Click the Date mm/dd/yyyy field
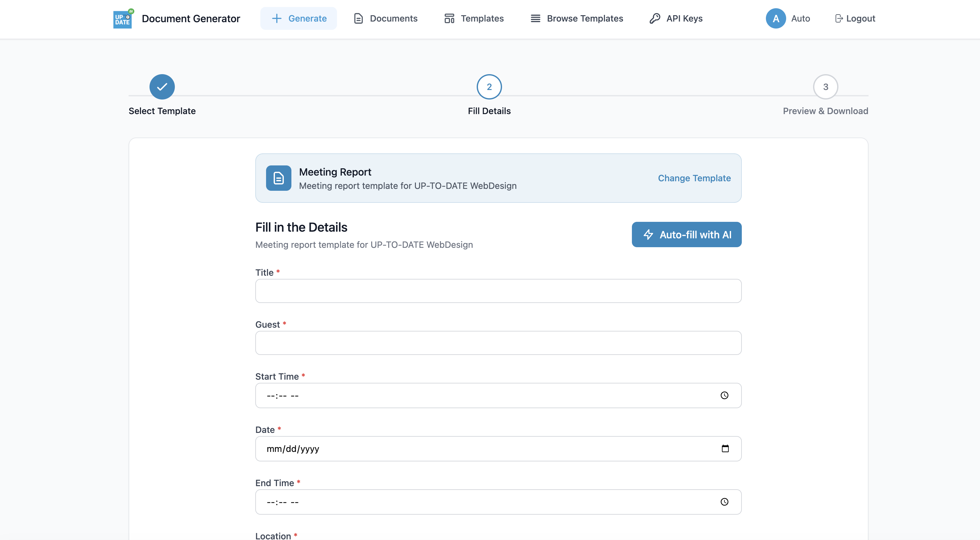 pos(498,449)
